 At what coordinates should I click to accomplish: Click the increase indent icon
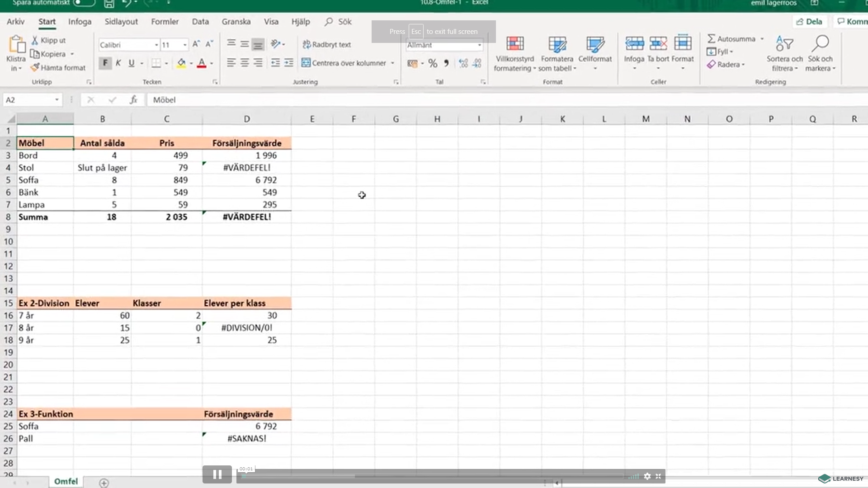point(288,63)
